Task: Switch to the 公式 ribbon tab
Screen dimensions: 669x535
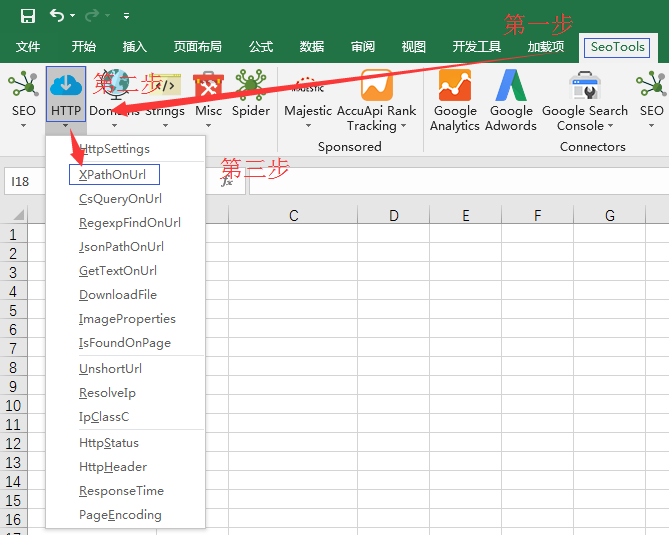Action: [x=261, y=47]
